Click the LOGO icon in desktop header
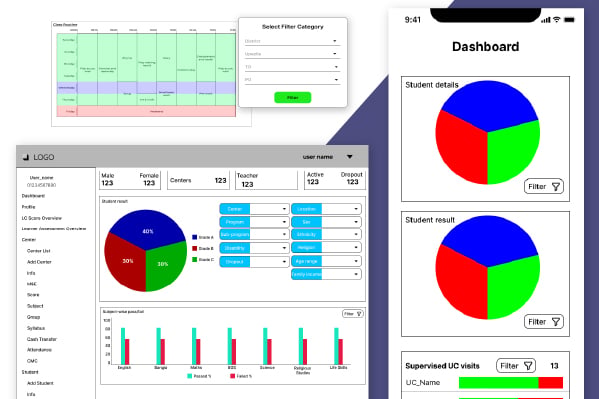 click(26, 157)
